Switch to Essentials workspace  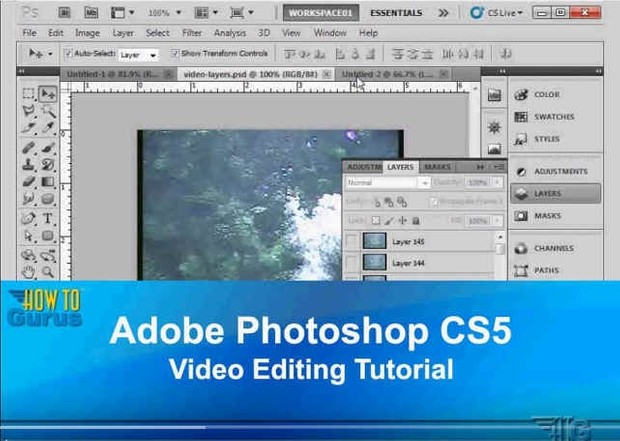click(396, 13)
